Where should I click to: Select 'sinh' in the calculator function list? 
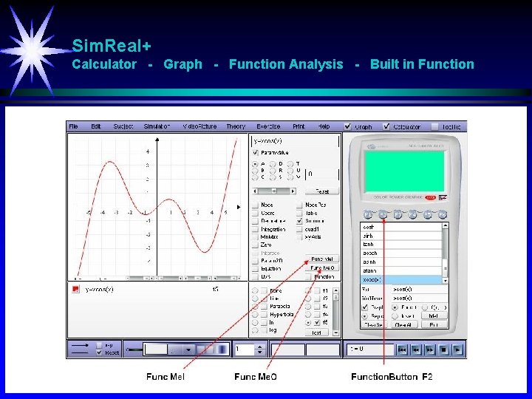pos(401,236)
